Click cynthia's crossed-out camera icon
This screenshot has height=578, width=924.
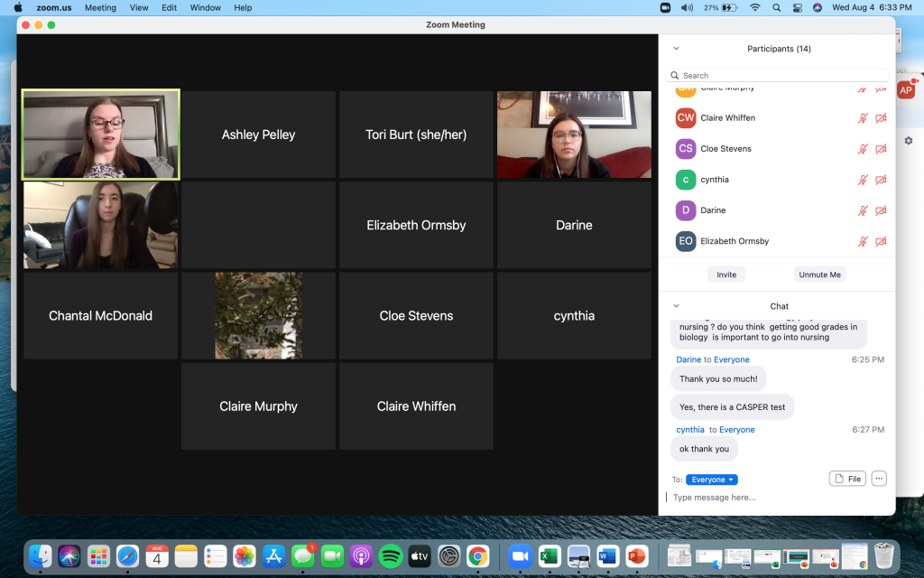coord(881,180)
